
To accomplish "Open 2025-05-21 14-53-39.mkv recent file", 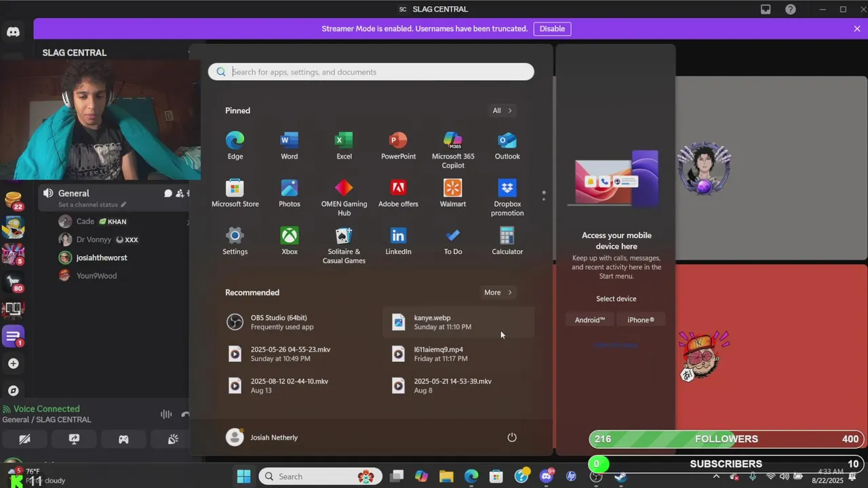I will pyautogui.click(x=459, y=386).
